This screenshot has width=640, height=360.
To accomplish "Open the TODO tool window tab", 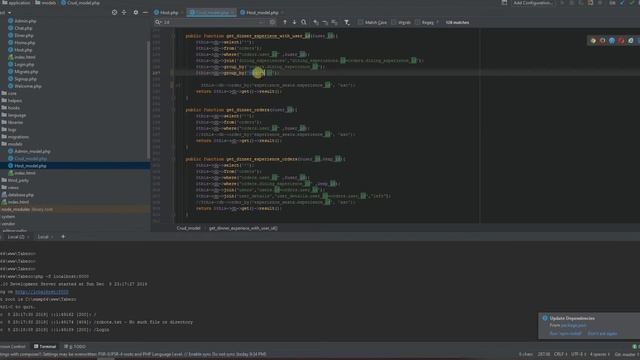I will pos(75,347).
